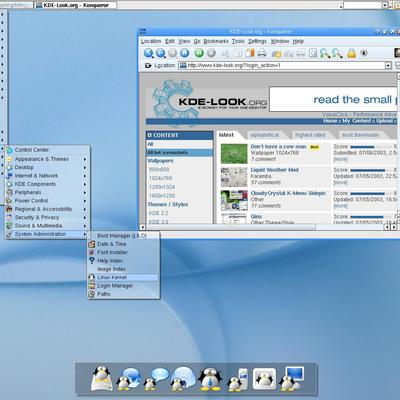The height and width of the screenshot is (400, 400).
Task: Click the 1024x768 wallpapers link
Action: coord(160,178)
